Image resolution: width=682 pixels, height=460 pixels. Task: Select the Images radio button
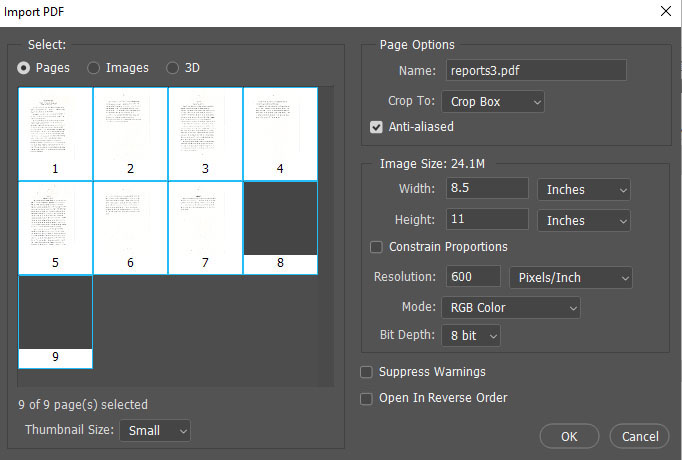pos(94,68)
